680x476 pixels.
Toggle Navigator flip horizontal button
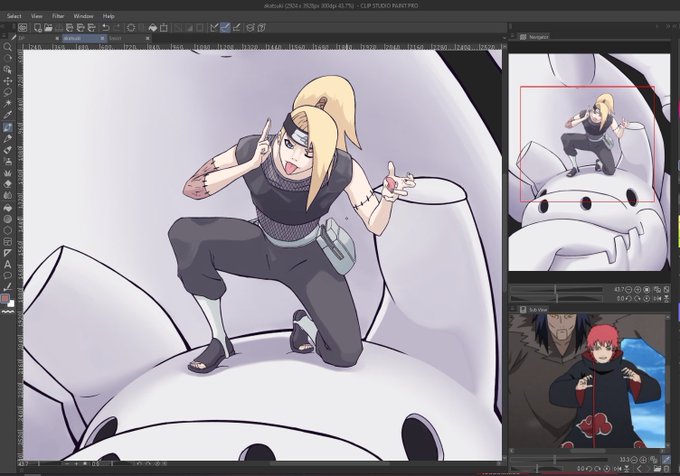point(658,298)
